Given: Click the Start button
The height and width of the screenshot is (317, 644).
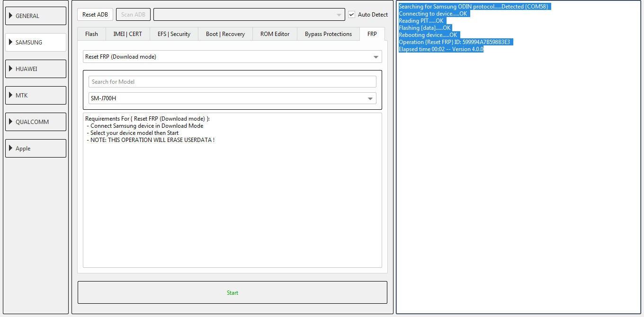Looking at the screenshot, I should click(233, 292).
